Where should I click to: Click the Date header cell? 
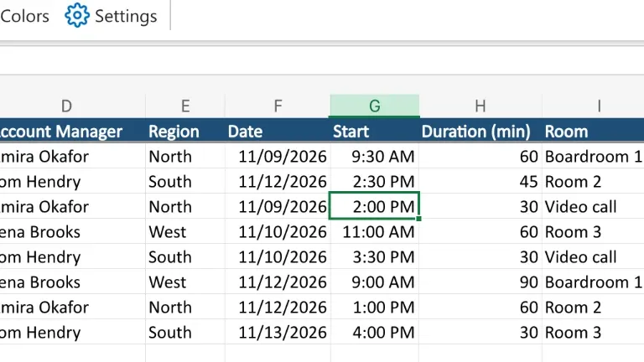click(x=278, y=132)
